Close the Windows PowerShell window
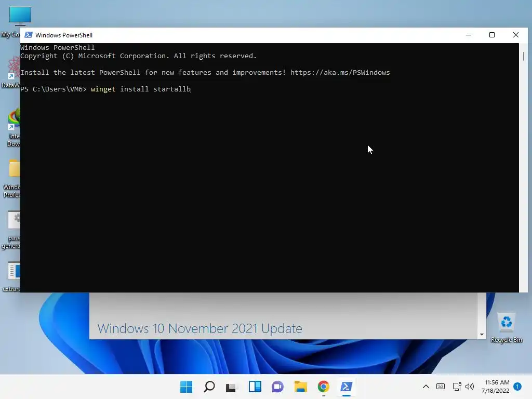This screenshot has width=532, height=399. coord(516,35)
